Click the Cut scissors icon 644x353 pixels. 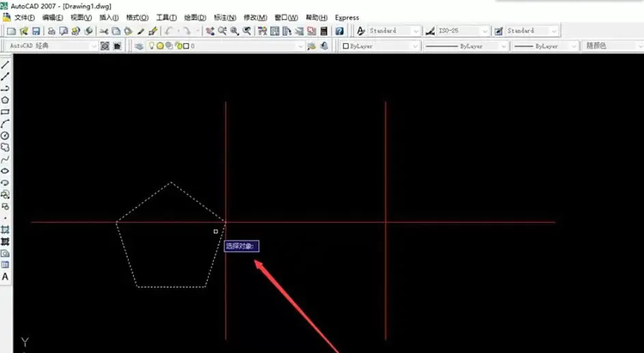coord(104,31)
